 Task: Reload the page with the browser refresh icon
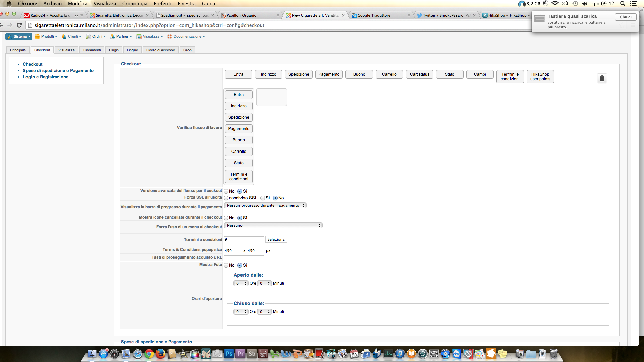click(19, 25)
